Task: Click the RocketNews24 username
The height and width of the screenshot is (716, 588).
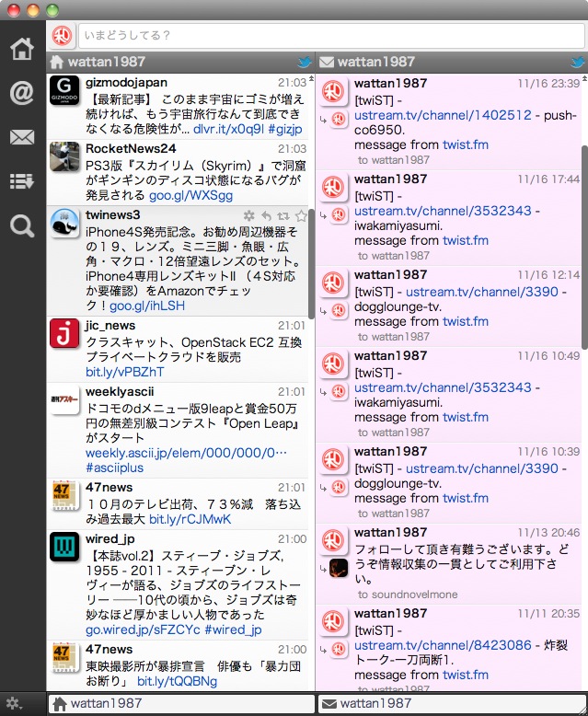Action: tap(131, 149)
